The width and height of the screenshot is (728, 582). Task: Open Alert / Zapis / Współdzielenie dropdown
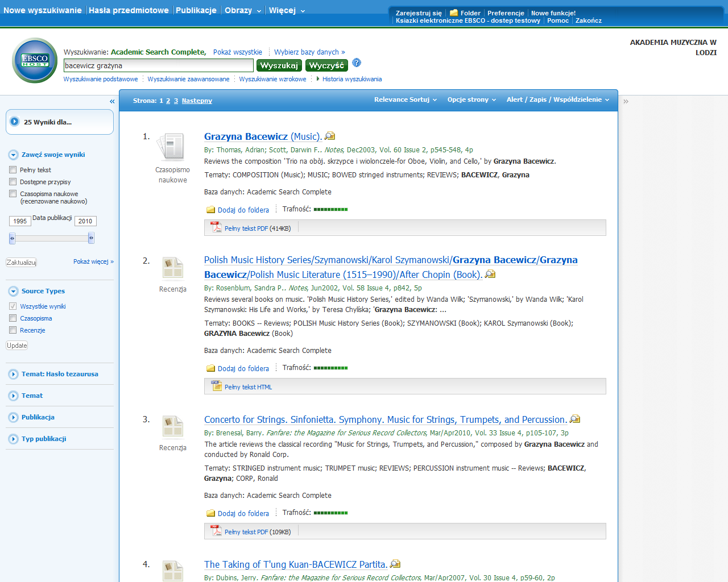(x=558, y=99)
